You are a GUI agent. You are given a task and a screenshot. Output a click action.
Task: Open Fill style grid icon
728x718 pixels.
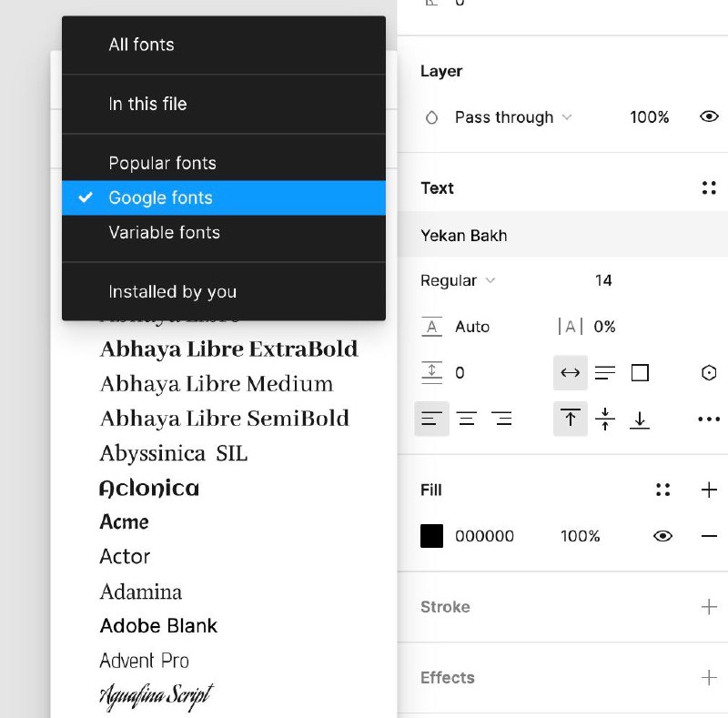pyautogui.click(x=663, y=490)
